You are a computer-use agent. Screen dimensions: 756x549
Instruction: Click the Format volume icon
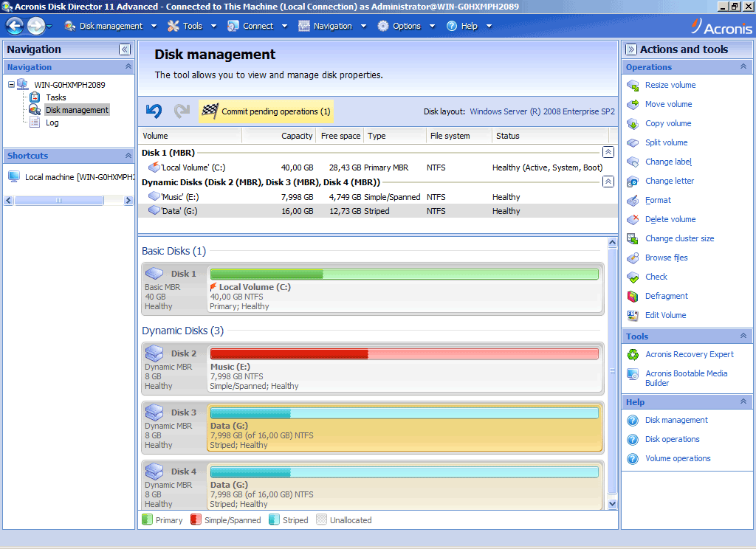pyautogui.click(x=633, y=201)
